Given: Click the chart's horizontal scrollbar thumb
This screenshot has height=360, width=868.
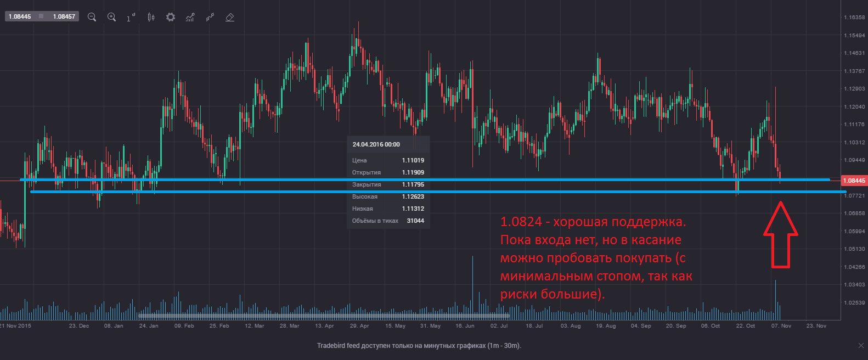Looking at the screenshot, I should pos(324,316).
